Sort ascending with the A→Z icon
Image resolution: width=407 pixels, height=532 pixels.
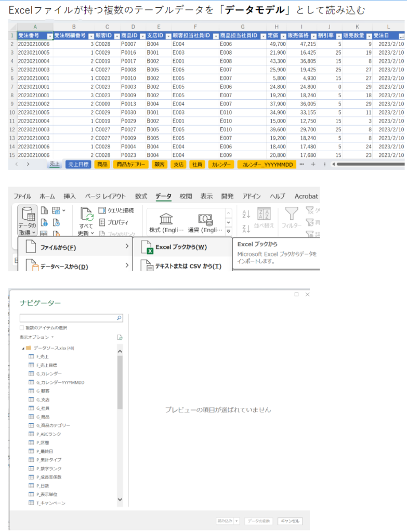(x=246, y=214)
